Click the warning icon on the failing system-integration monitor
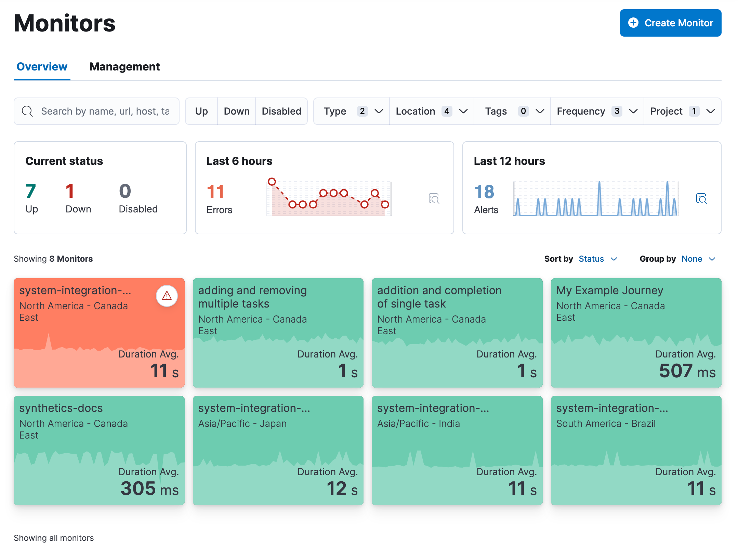The image size is (738, 560). pos(166,296)
